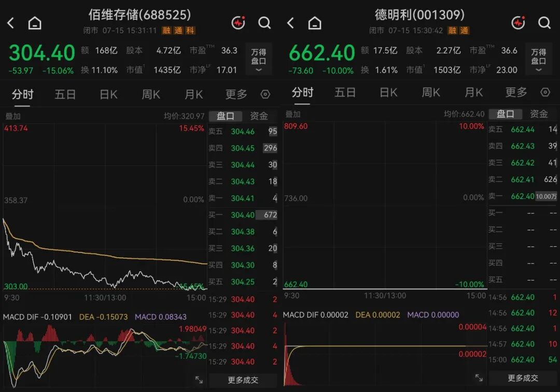Screen dimensions: 560x392
Task: Tap 融 tag under 佰维存储 title
Action: 166,31
